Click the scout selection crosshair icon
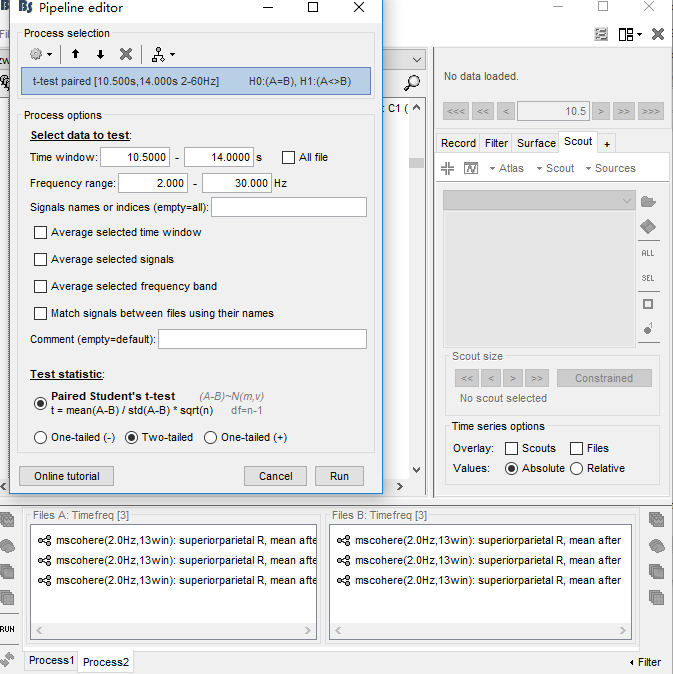This screenshot has width=673, height=674. tap(447, 168)
